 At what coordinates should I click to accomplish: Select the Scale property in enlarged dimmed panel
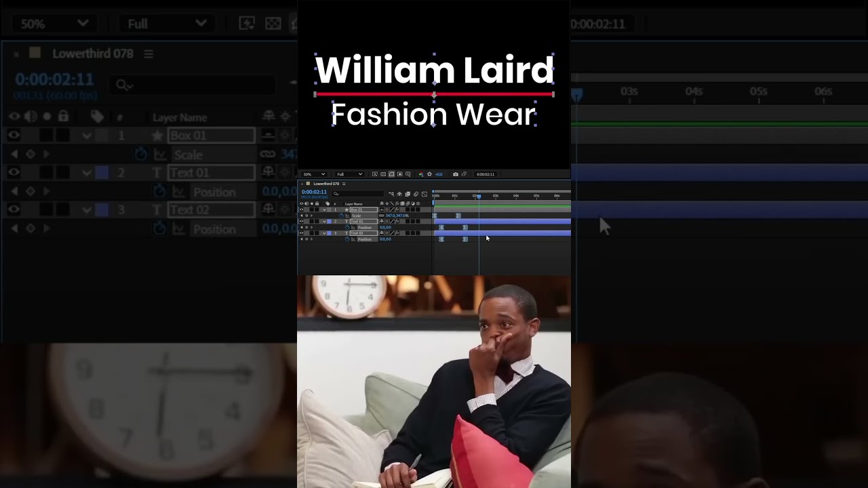(188, 155)
